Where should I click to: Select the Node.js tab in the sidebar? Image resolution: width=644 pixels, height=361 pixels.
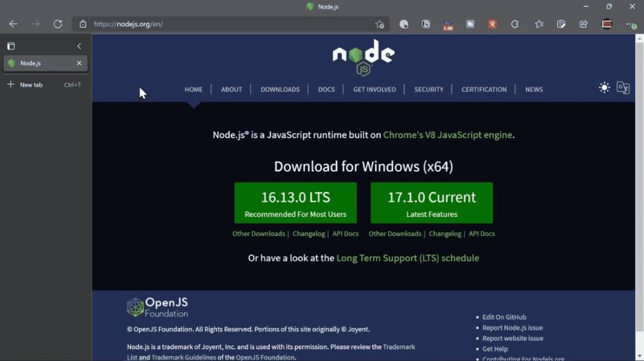45,64
